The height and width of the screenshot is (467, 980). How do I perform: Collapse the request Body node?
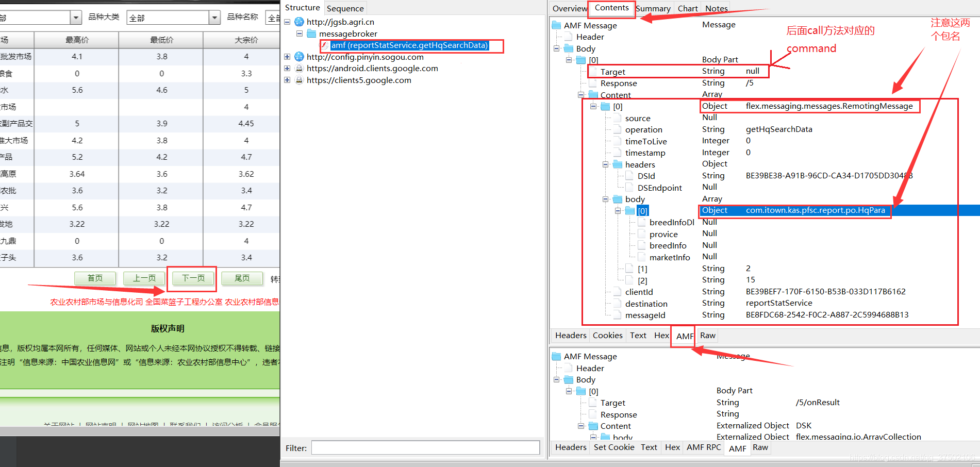(557, 48)
